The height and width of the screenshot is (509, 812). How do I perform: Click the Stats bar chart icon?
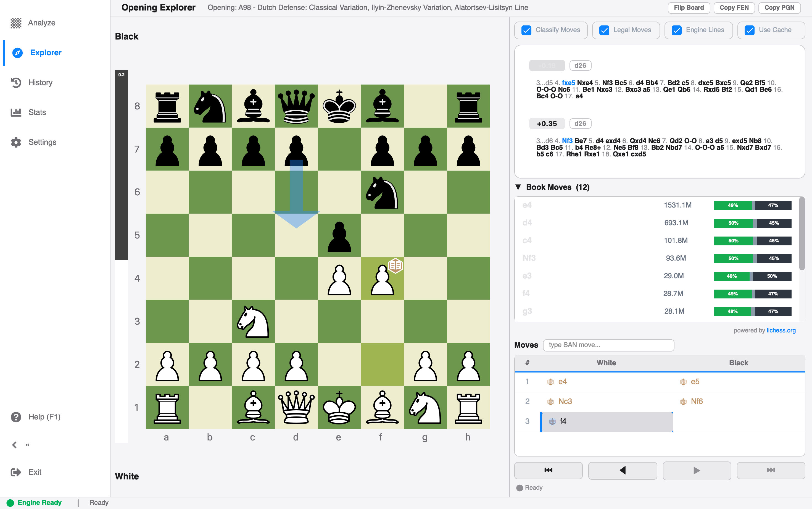click(16, 112)
